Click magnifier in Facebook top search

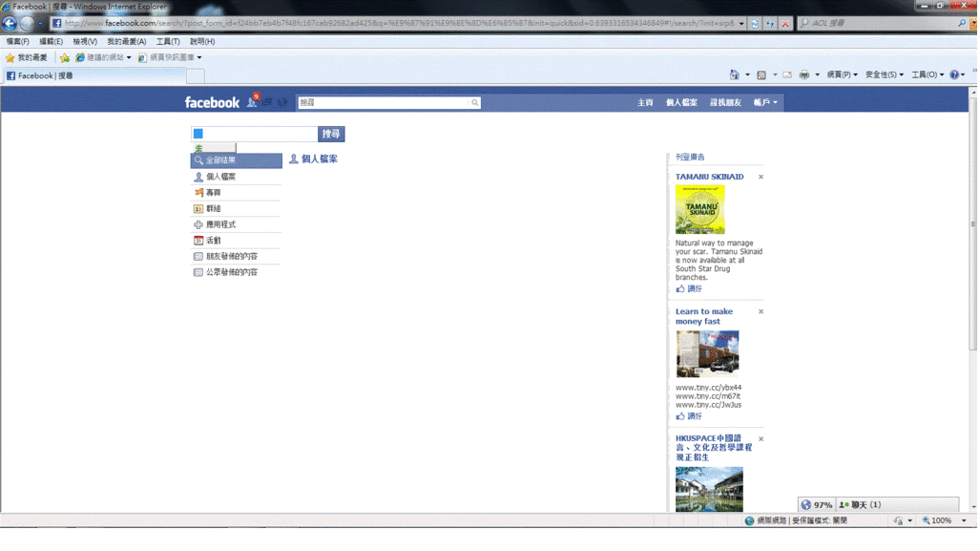(475, 102)
